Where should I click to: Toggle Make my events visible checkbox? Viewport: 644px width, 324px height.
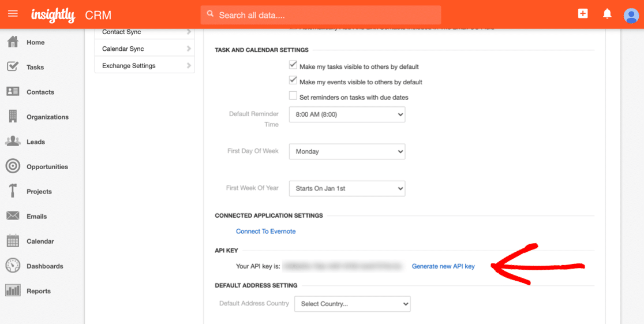click(x=293, y=81)
